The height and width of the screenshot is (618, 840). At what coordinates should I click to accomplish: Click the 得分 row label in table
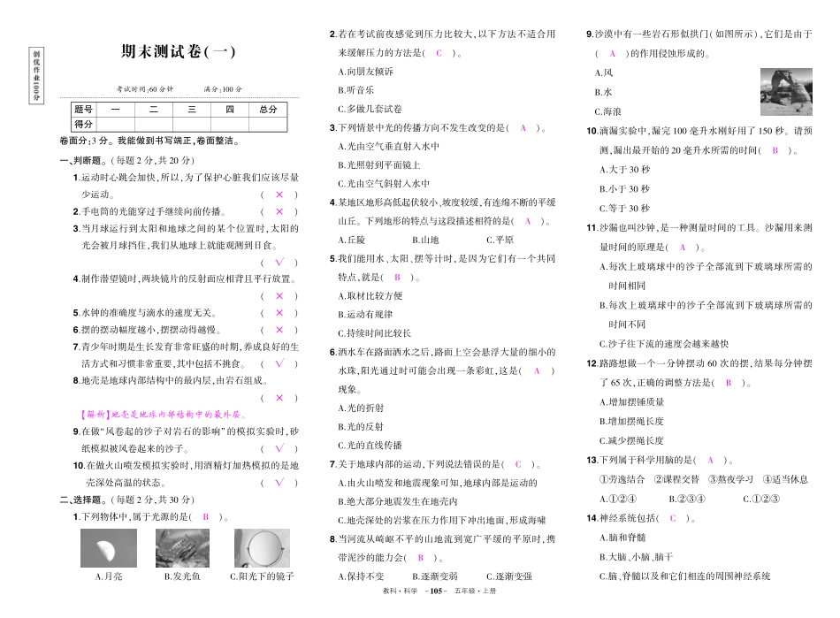[83, 124]
